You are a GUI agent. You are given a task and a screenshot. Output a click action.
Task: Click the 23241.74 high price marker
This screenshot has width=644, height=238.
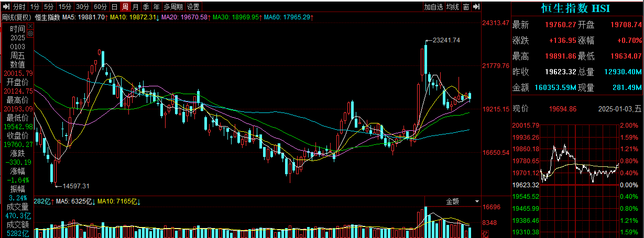pos(446,40)
